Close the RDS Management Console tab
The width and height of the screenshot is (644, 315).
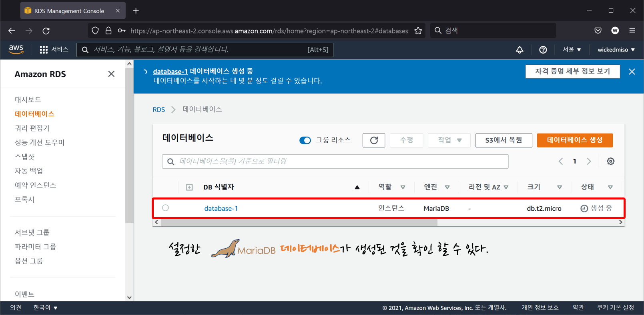118,11
